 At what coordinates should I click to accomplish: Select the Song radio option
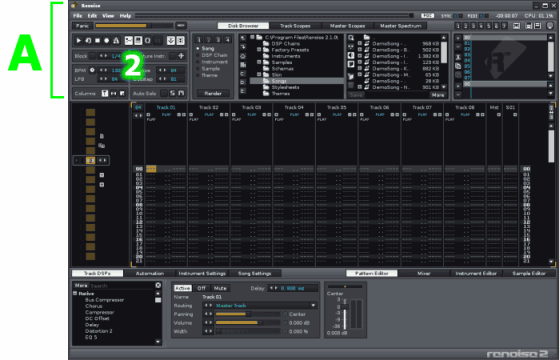(205, 48)
